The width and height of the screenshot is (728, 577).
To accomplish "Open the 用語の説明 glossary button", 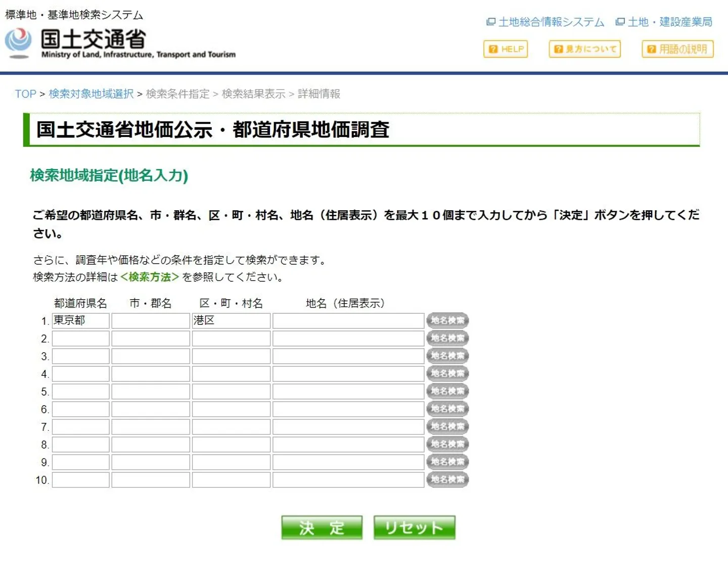I will [677, 49].
